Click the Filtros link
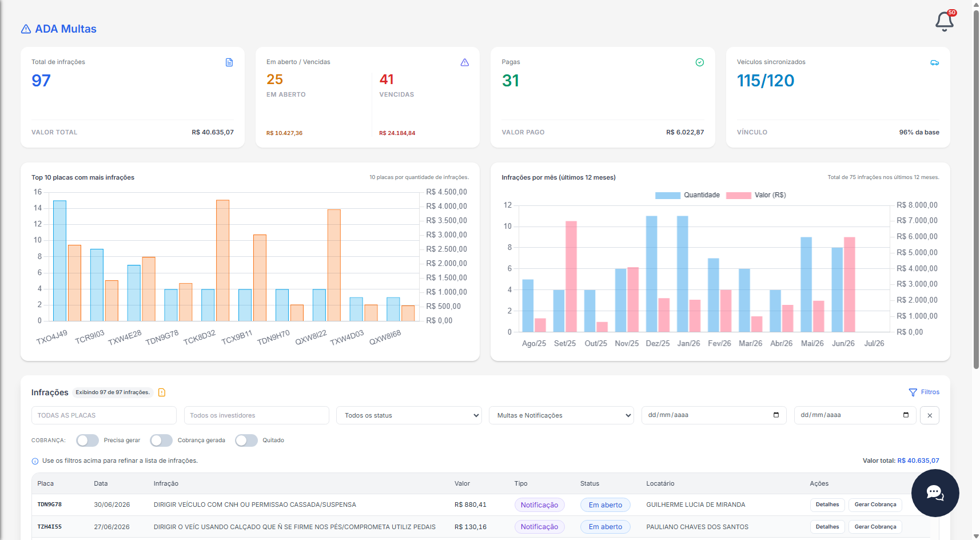Image resolution: width=980 pixels, height=540 pixels. coord(930,392)
